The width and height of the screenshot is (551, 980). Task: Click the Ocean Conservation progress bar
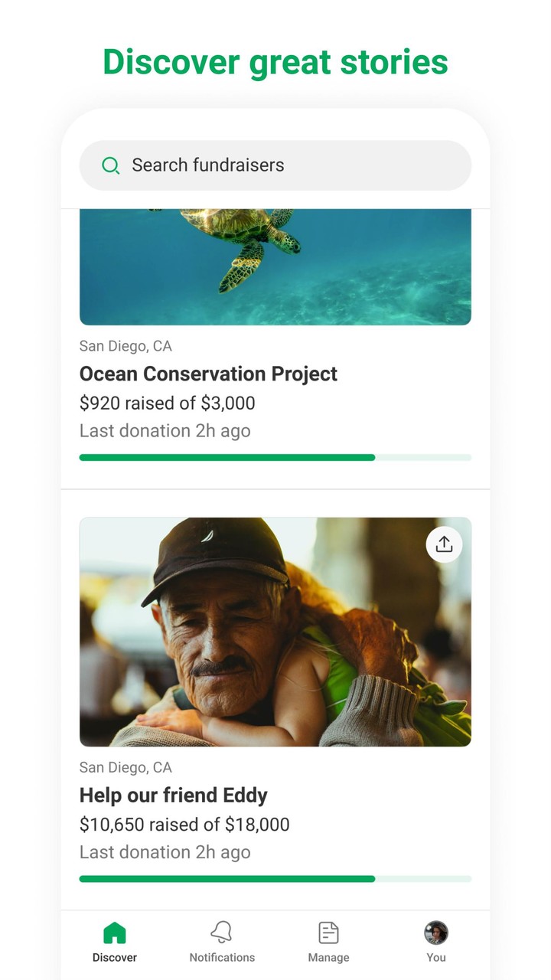tap(275, 458)
